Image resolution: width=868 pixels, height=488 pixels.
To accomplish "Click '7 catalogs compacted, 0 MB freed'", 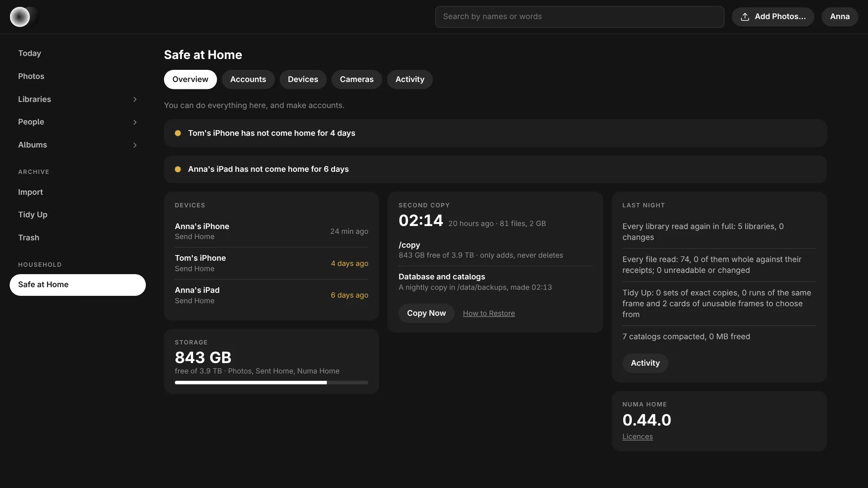I will tap(686, 337).
